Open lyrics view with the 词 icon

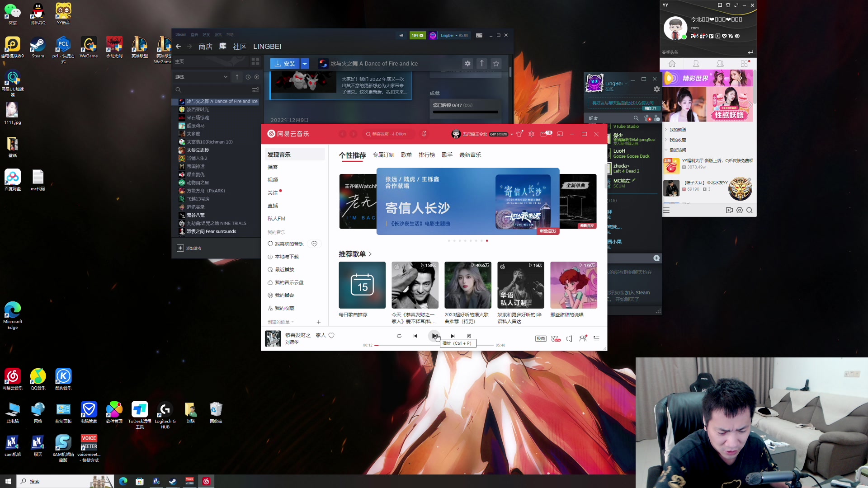point(469,336)
